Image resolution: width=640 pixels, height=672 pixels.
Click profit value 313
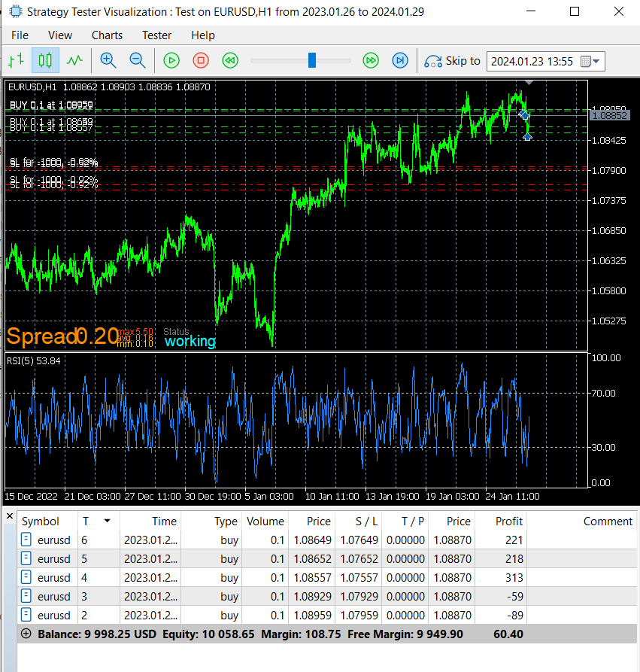(x=514, y=578)
